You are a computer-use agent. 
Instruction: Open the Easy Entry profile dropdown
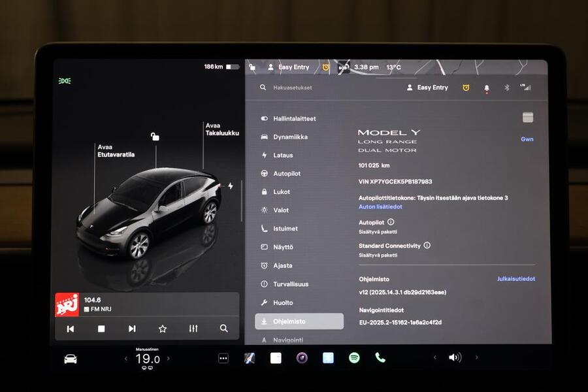(x=427, y=87)
